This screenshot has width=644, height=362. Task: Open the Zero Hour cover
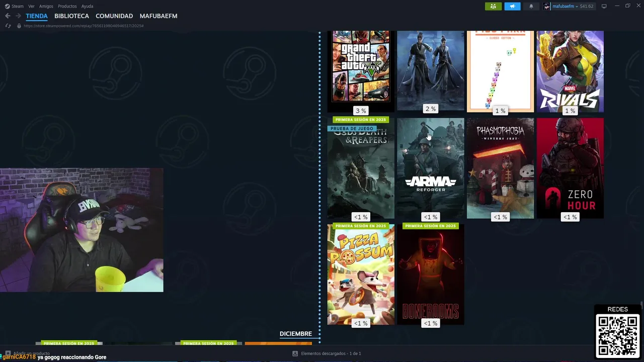(570, 168)
